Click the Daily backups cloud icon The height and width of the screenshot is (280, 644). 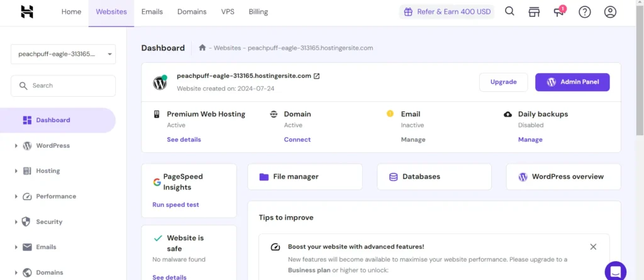(x=508, y=115)
